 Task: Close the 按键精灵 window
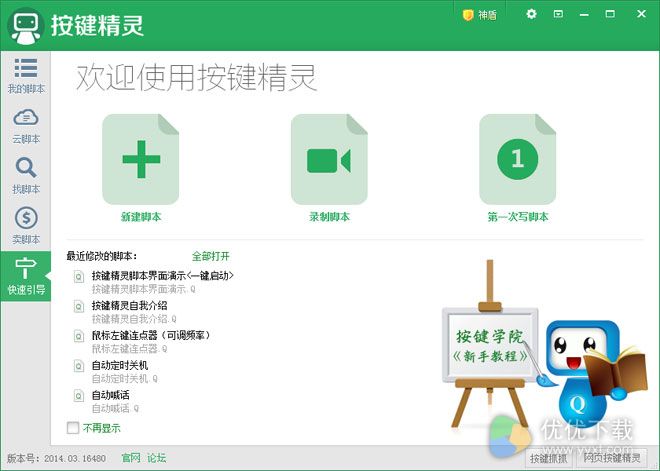coord(641,14)
